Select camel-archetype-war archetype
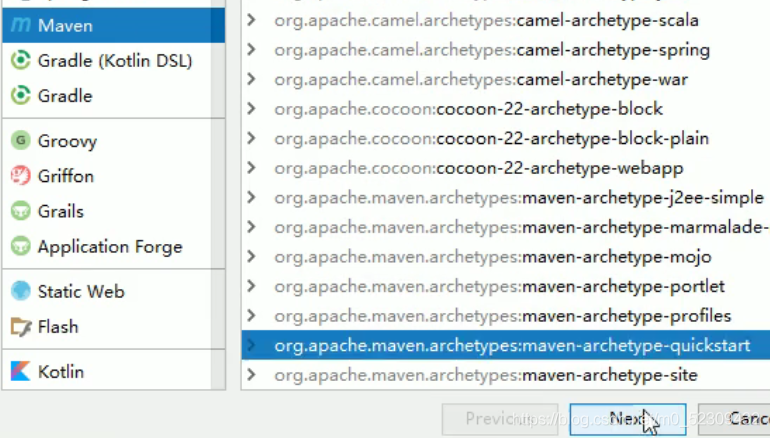770x438 pixels. pyautogui.click(x=481, y=79)
